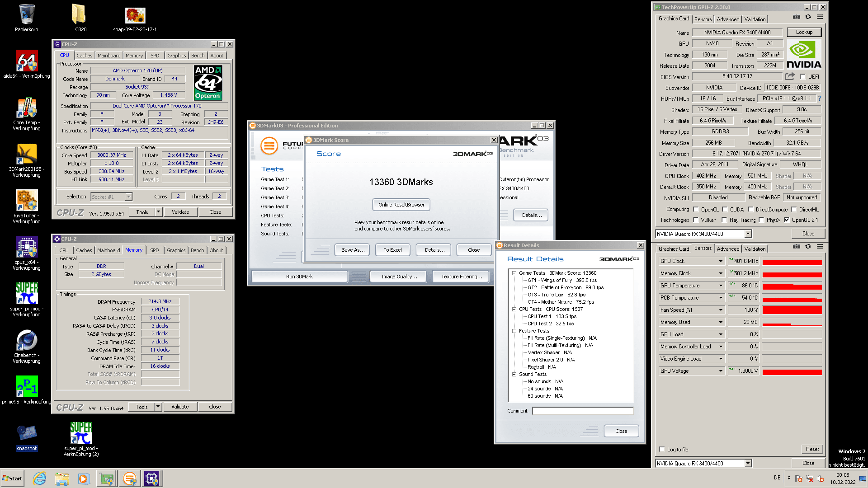Viewport: 868px width, 488px height.
Task: Toggle the OpenGL 2.1 checkbox
Action: coord(787,220)
